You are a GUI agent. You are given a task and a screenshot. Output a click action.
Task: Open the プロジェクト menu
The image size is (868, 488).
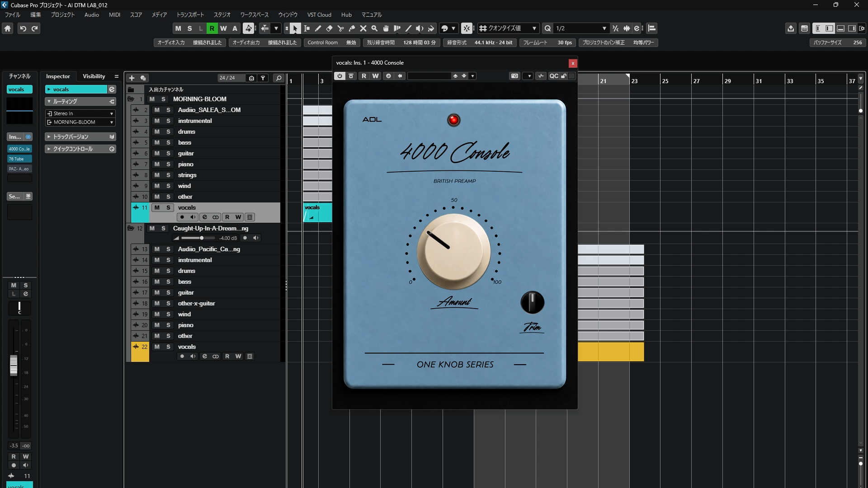pos(62,15)
